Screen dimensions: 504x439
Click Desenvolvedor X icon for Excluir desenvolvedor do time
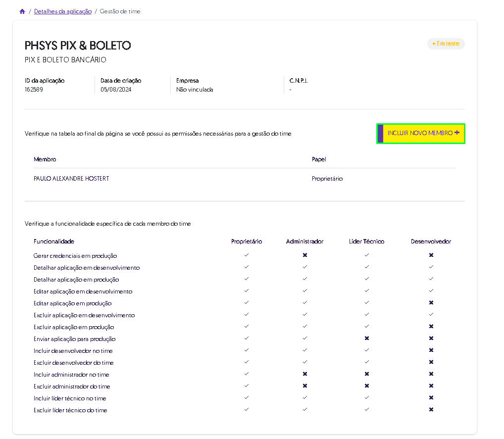431,362
